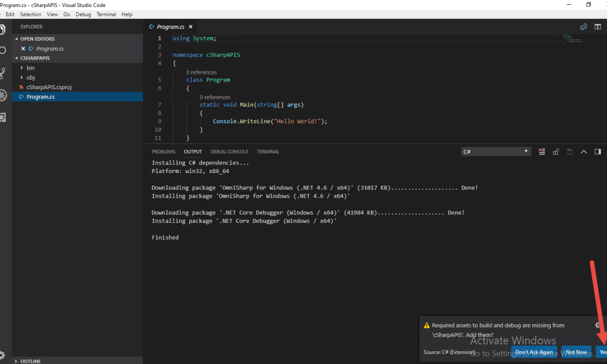Open the Debug view in activity bar
Image resolution: width=607 pixels, height=364 pixels.
(2, 95)
